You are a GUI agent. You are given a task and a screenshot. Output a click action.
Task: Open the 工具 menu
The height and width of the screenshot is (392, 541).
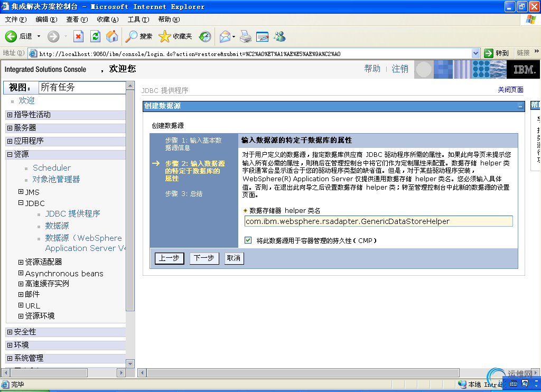coord(138,20)
